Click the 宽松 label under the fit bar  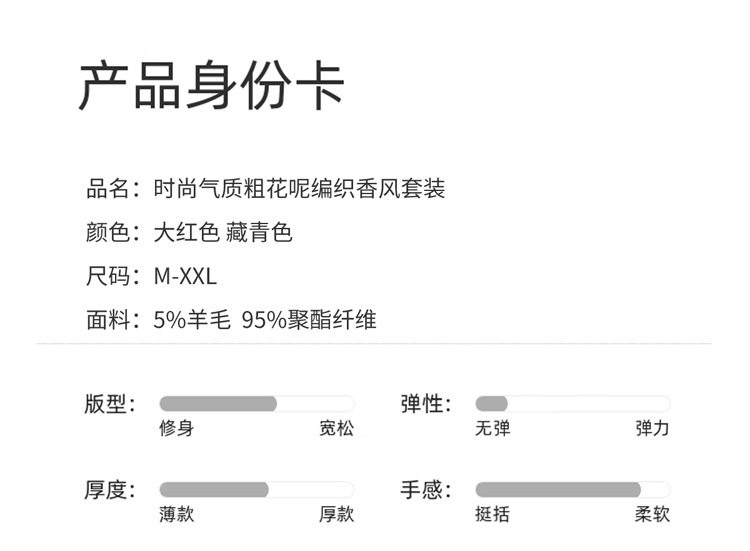[336, 429]
